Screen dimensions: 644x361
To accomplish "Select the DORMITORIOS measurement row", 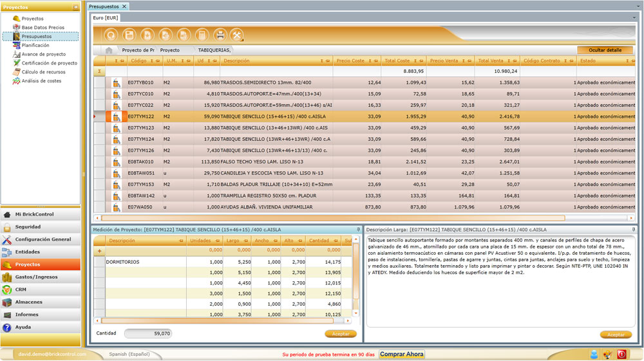I will click(223, 262).
